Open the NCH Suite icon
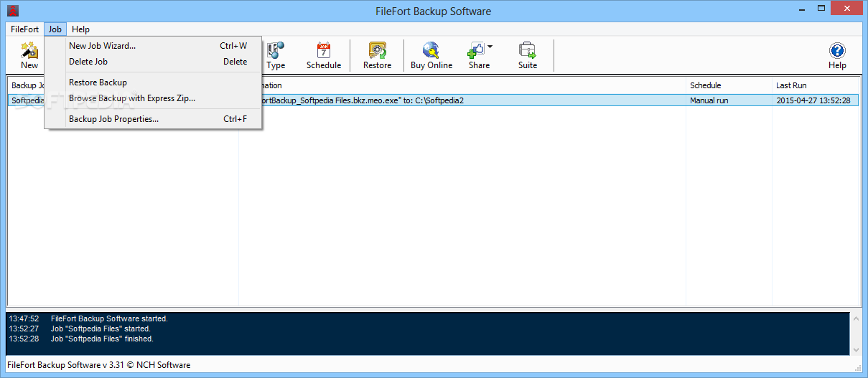Screen dimensions: 868x378 [x=528, y=50]
